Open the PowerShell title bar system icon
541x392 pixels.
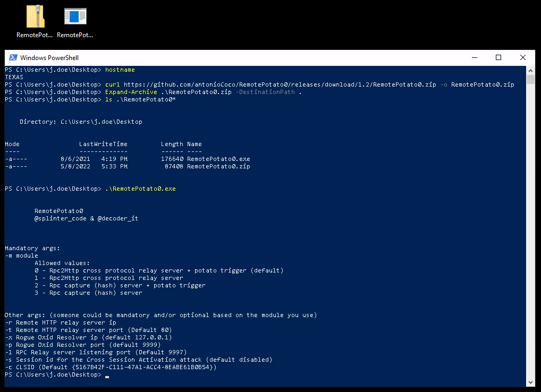tap(12, 58)
